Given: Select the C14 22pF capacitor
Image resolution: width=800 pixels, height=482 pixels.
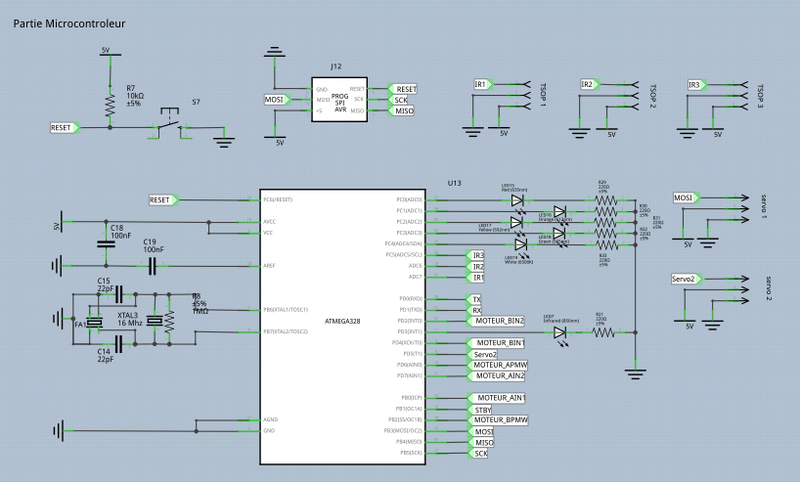Looking at the screenshot, I should click(x=119, y=344).
